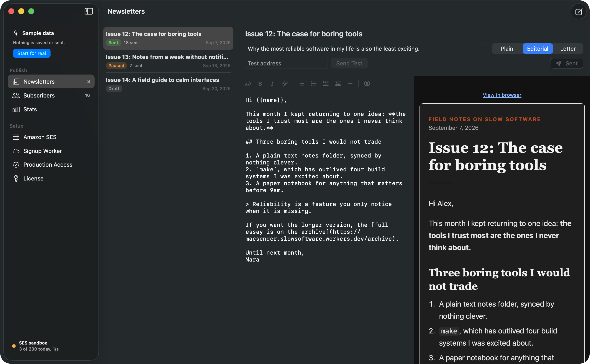Screen dimensions: 590x364
Task: Open License settings
Action: coord(51,178)
